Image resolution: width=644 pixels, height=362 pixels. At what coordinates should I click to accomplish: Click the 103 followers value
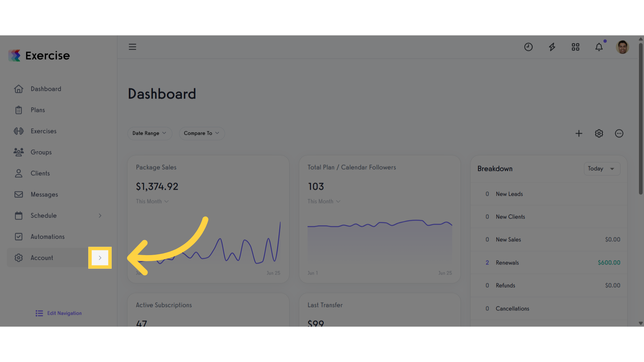(x=316, y=187)
